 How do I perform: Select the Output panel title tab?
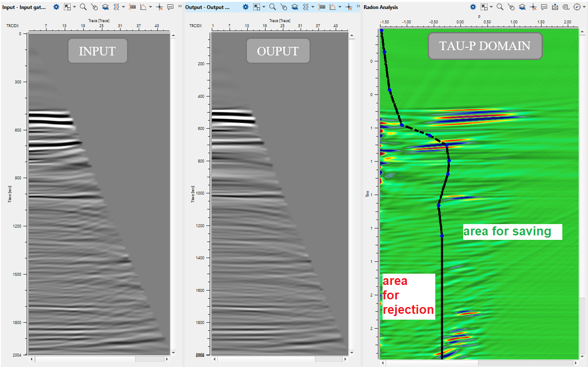pos(207,7)
